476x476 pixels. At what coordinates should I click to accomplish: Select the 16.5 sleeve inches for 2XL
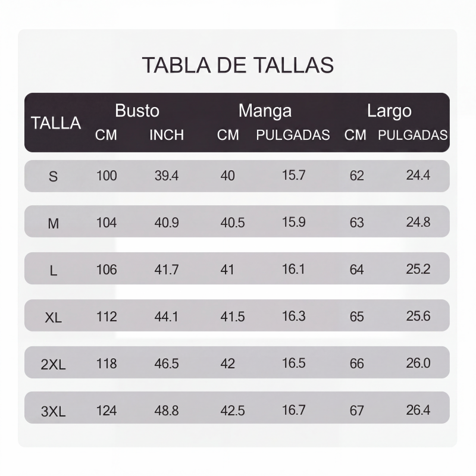coord(293,363)
